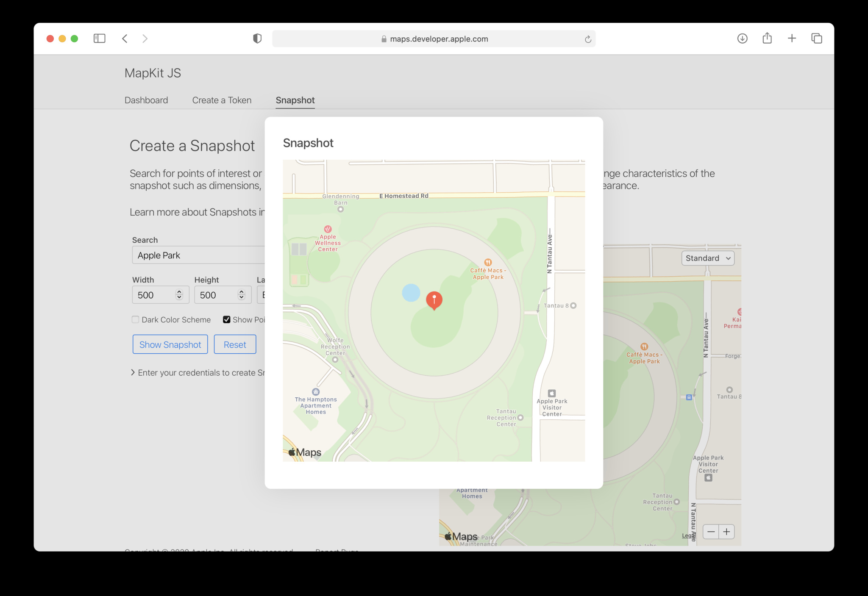
Task: Select the Snapshot tab
Action: pos(295,100)
